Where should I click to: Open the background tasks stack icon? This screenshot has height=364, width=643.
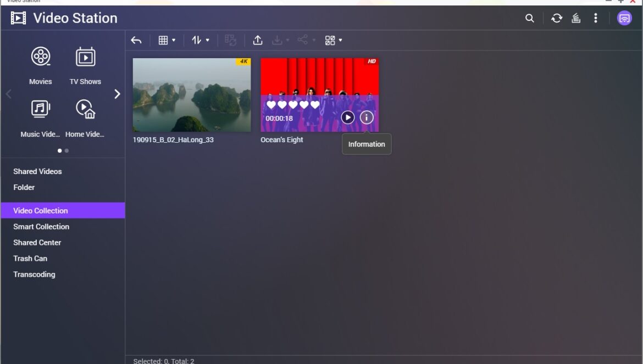click(x=576, y=18)
